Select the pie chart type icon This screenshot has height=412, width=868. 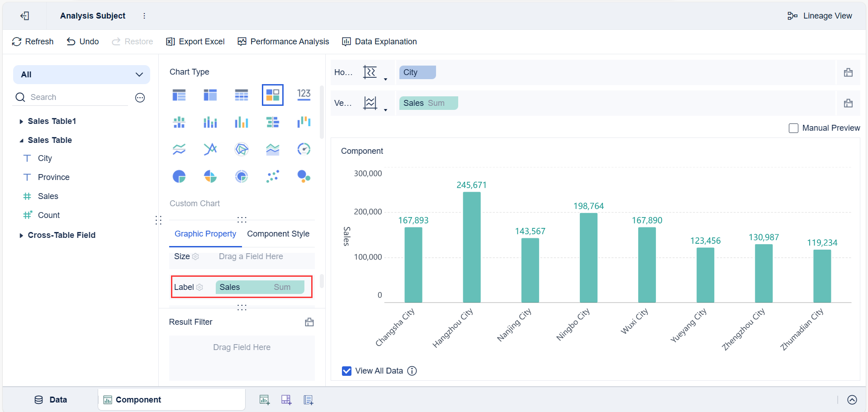(179, 176)
